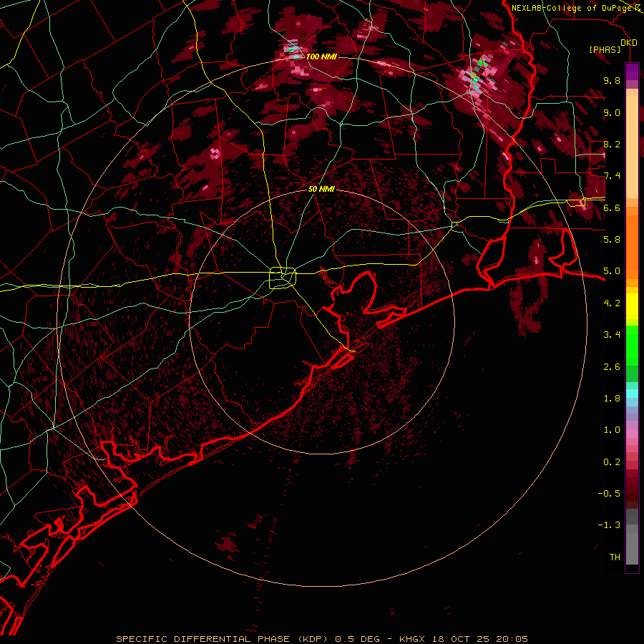The height and width of the screenshot is (644, 644).
Task: Click the 9.0 scale value
Action: (612, 112)
